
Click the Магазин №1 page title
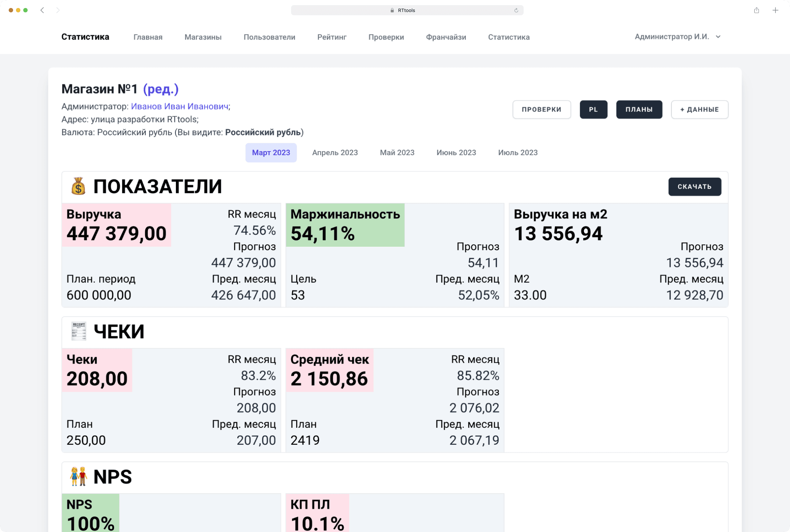100,89
